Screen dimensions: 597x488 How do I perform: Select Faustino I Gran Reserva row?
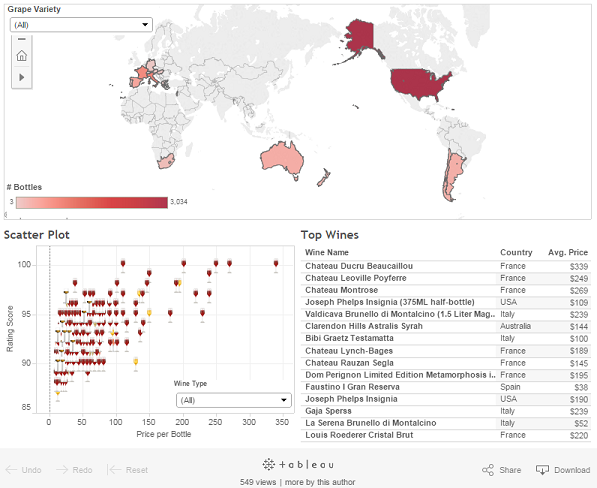(x=446, y=387)
